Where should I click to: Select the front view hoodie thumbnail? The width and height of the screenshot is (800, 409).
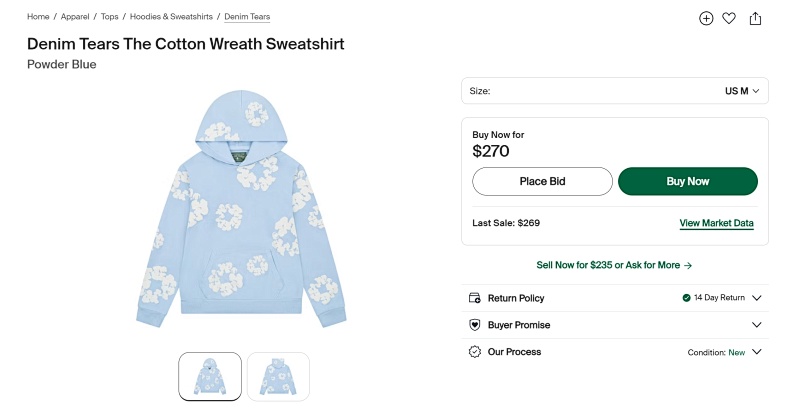pos(210,376)
